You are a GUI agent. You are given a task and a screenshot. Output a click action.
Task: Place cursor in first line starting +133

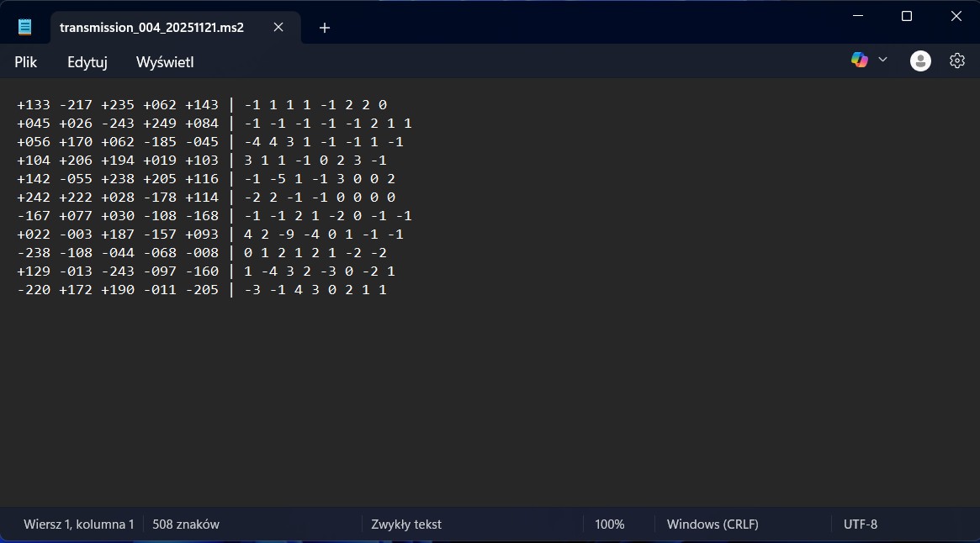tap(202, 105)
